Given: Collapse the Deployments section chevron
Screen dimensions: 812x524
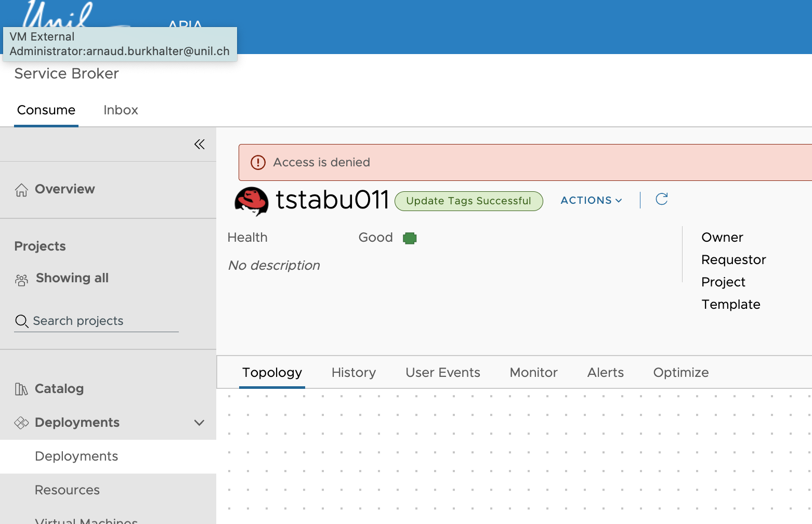Looking at the screenshot, I should pos(199,423).
